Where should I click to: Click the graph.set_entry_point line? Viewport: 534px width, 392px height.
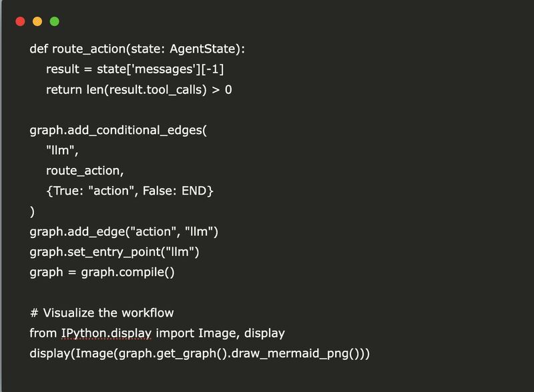coord(114,252)
